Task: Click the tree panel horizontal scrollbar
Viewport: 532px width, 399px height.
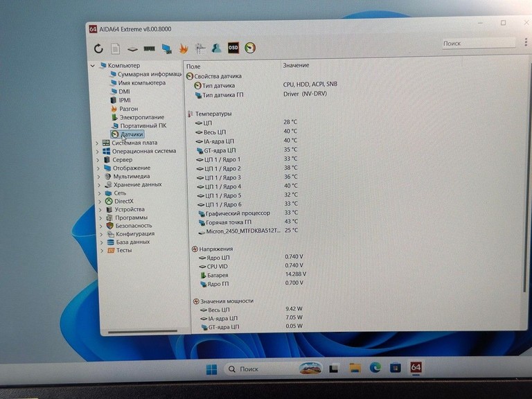Action: (x=143, y=332)
